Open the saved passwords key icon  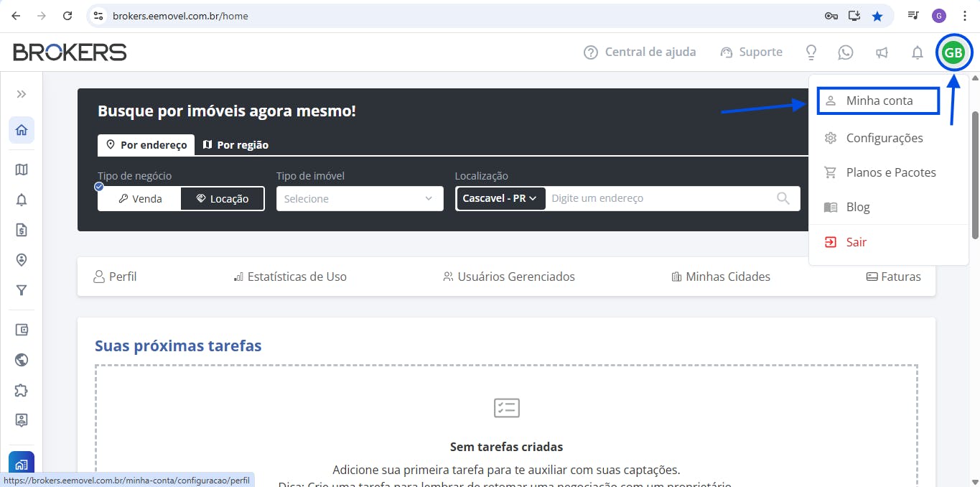[x=831, y=16]
